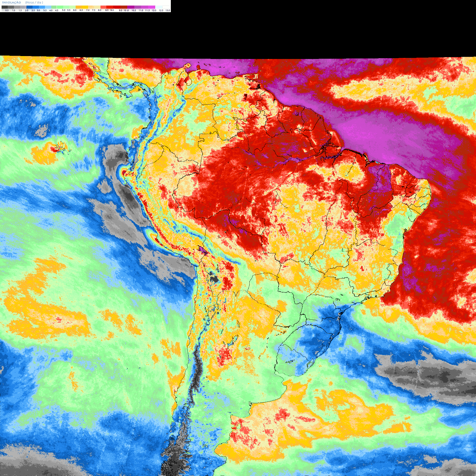Select the dark gray 0.5 legend swatch
Screen dimensions: 476x476
pos(4,7)
